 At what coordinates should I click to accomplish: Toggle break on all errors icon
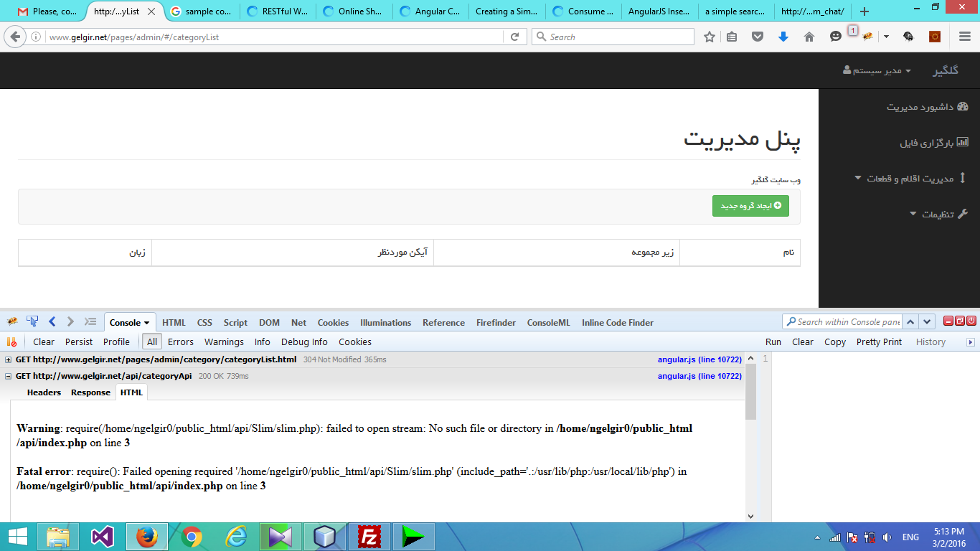click(11, 342)
